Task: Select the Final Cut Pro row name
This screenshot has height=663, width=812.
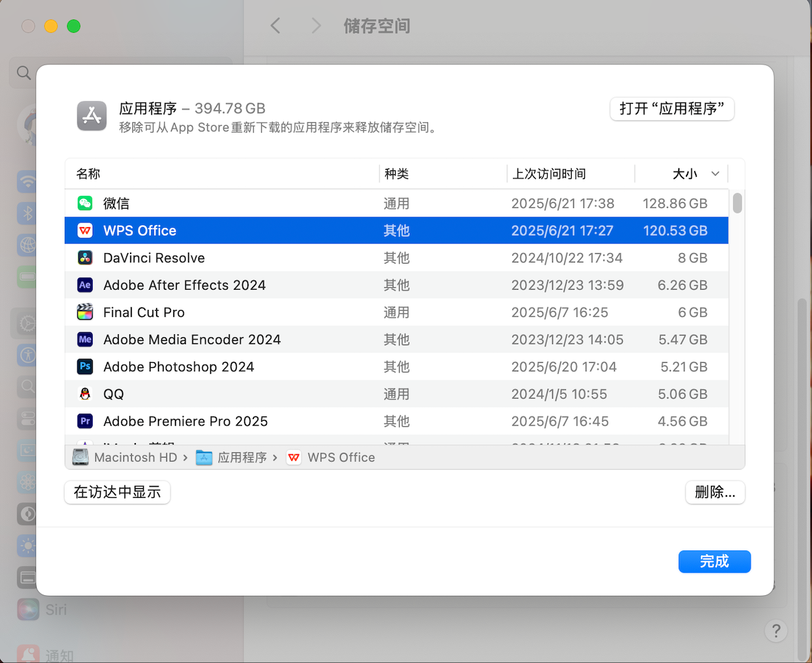Action: [x=144, y=313]
